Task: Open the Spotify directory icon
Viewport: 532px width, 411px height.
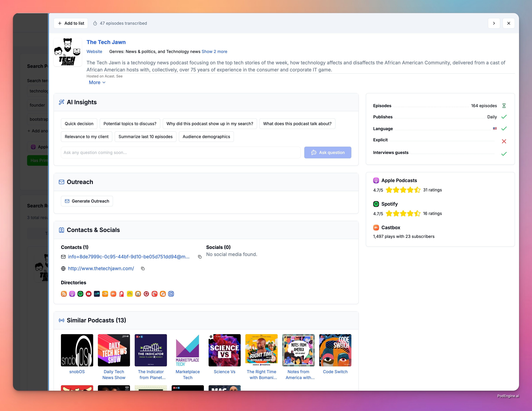Action: pyautogui.click(x=80, y=294)
